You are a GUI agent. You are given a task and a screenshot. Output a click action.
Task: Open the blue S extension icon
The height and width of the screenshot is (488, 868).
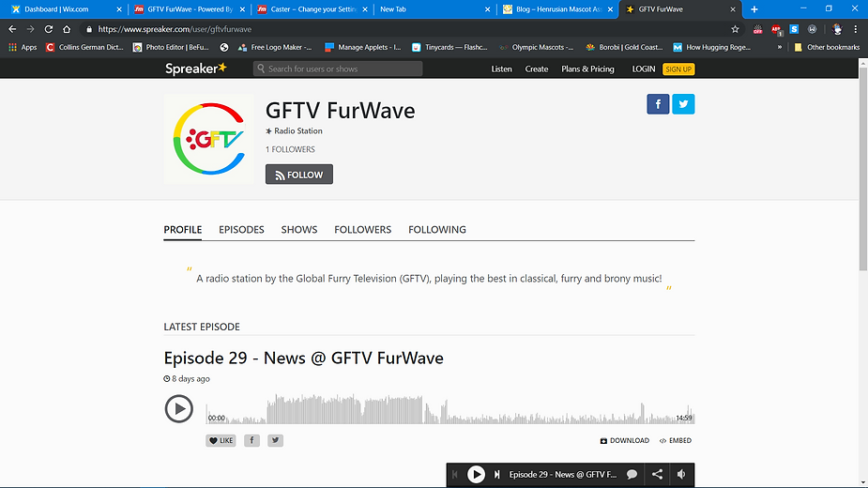coord(794,29)
